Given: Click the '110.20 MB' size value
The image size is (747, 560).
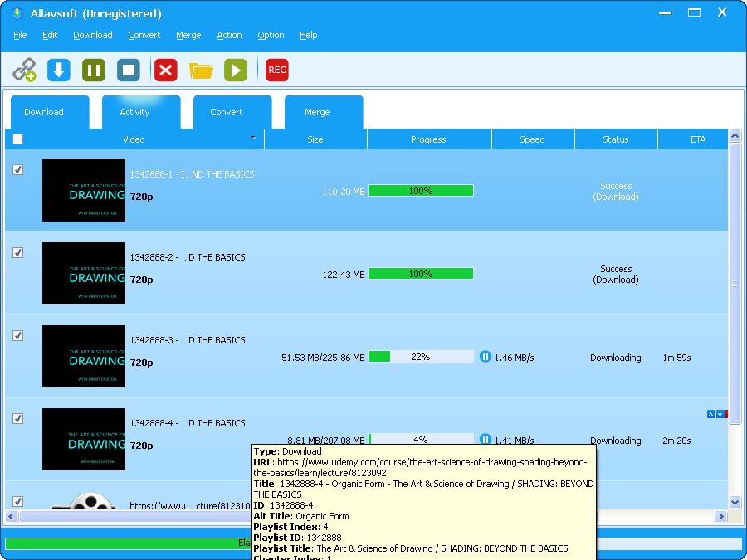Looking at the screenshot, I should coord(344,192).
